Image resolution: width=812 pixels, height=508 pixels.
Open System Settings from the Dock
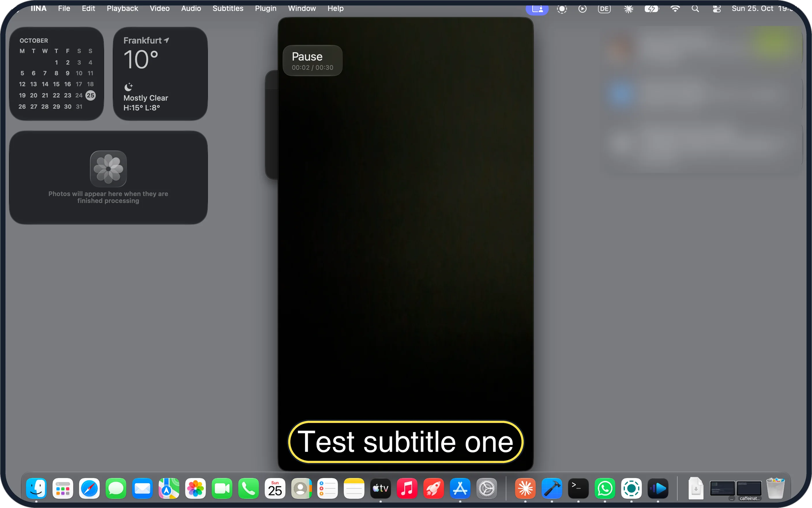click(x=487, y=488)
